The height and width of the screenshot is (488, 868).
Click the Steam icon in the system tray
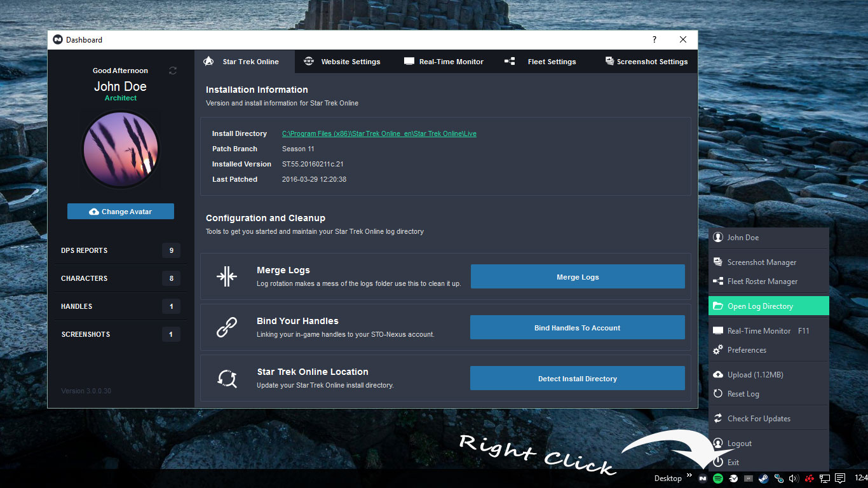coord(764,478)
